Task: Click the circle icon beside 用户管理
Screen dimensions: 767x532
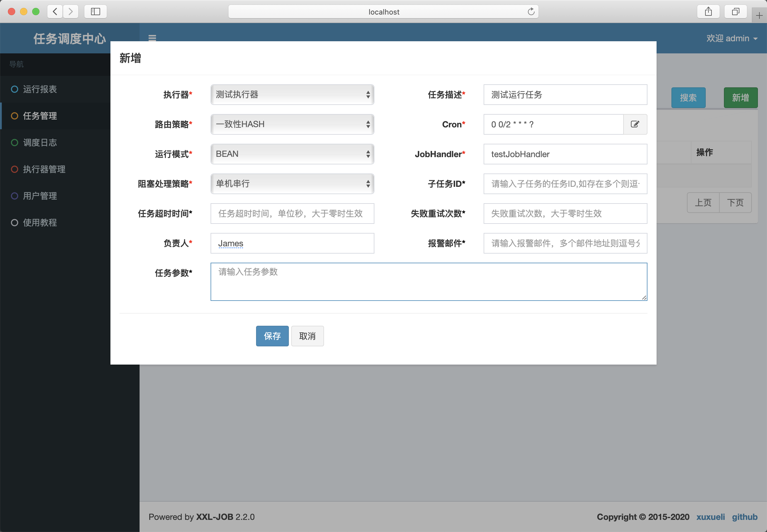Action: click(x=14, y=196)
